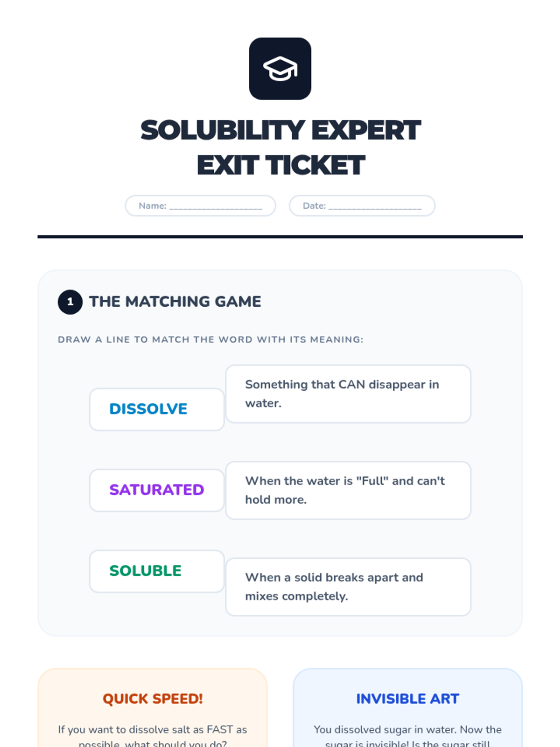Click the dissolved sugar question text
Screen dimensions: 560x747
tap(407, 735)
